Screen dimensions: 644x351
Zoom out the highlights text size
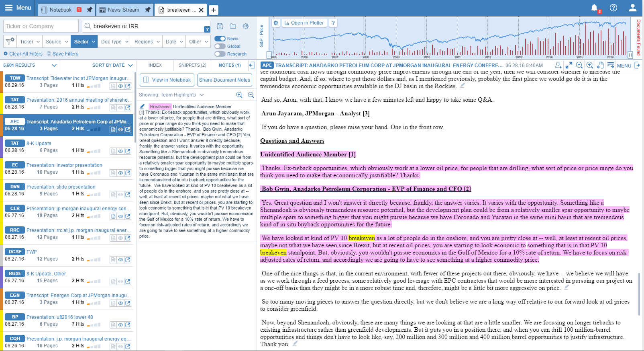251,95
